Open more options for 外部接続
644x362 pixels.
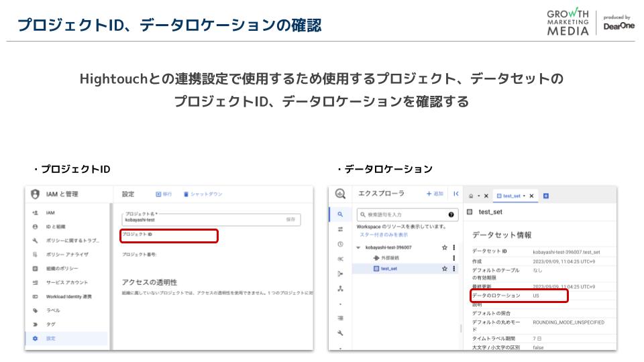click(x=454, y=258)
